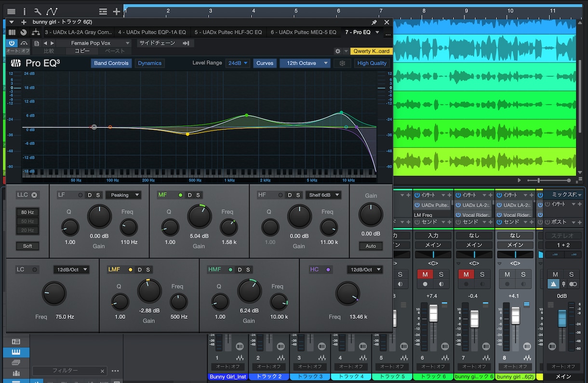Click channel 6 volume fader handle

(x=433, y=313)
